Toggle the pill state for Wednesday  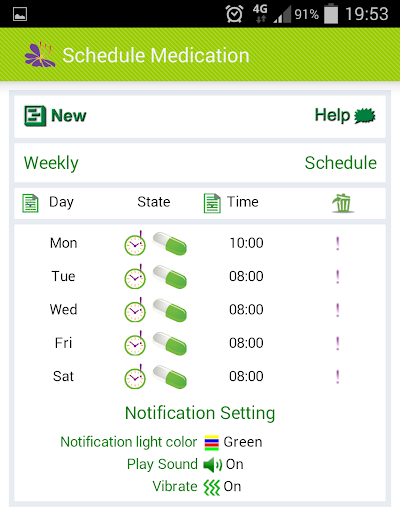pyautogui.click(x=170, y=311)
